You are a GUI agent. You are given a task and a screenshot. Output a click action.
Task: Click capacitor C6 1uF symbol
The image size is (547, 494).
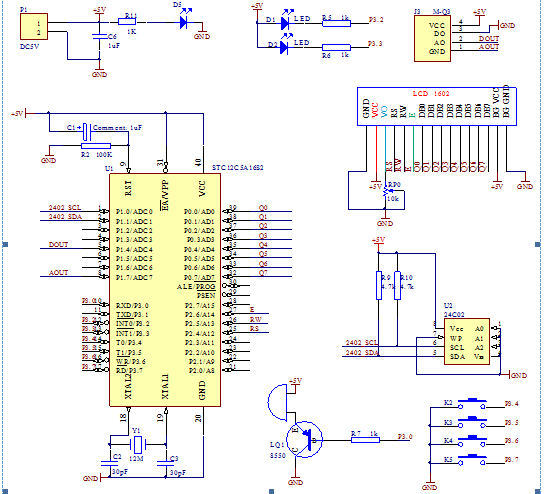[99, 36]
